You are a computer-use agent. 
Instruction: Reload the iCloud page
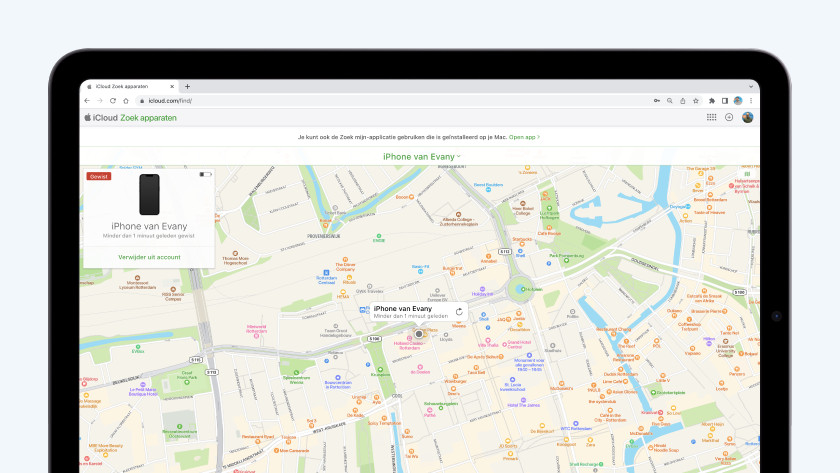[113, 101]
